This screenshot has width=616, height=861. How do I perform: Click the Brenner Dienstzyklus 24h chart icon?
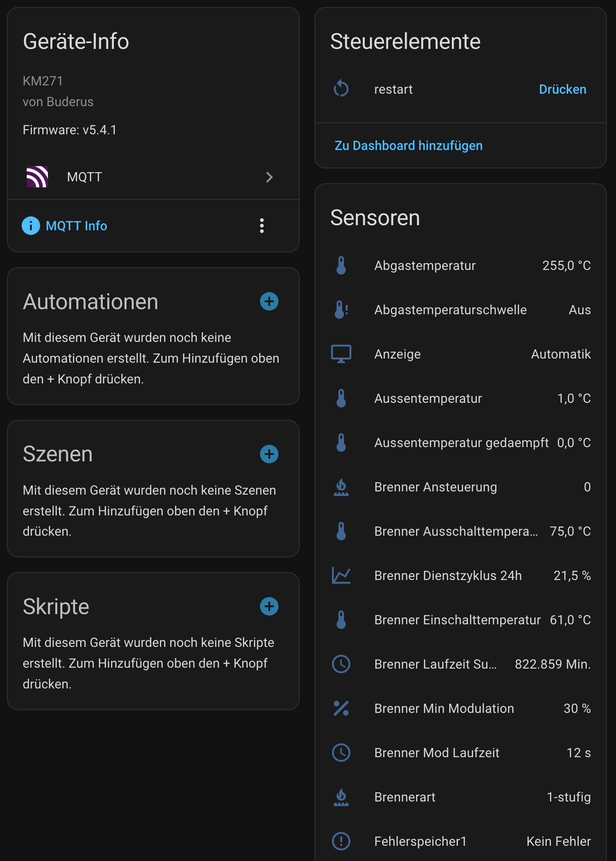(x=341, y=575)
